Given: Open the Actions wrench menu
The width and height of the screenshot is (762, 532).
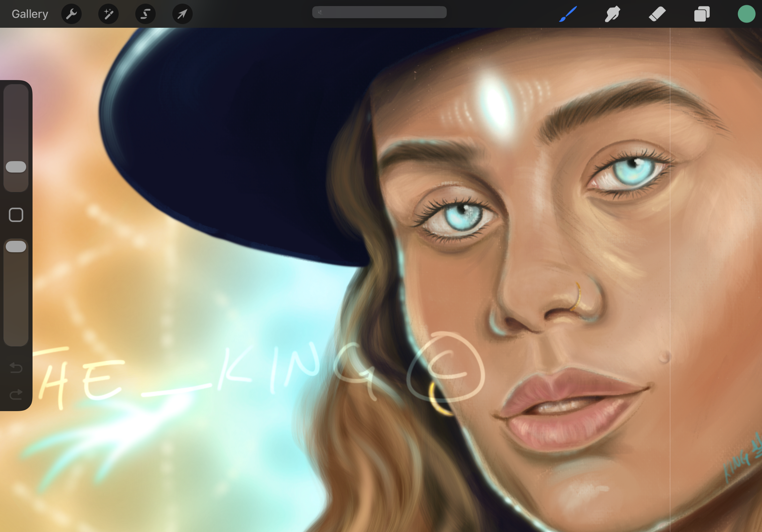Looking at the screenshot, I should click(x=71, y=14).
